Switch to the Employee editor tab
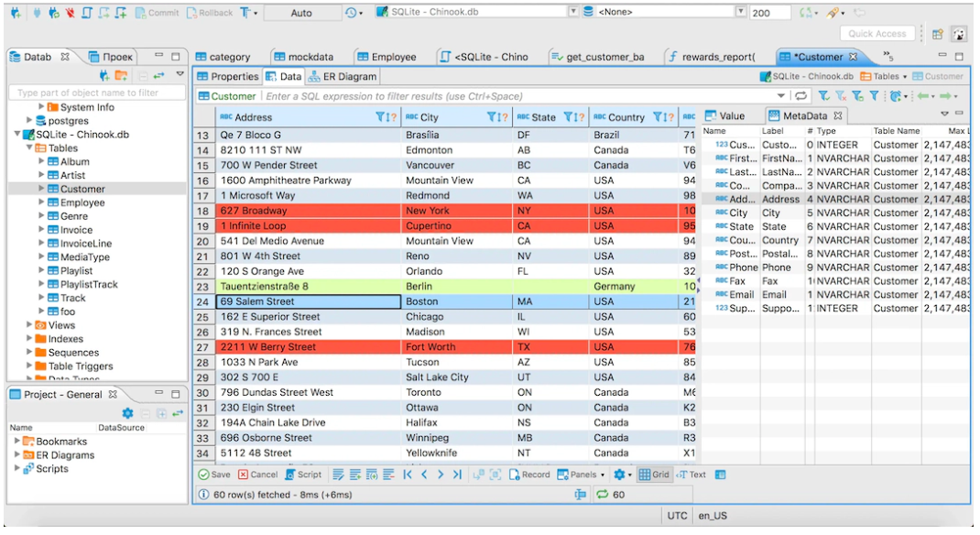Viewport: 980px width, 535px height. tap(387, 57)
